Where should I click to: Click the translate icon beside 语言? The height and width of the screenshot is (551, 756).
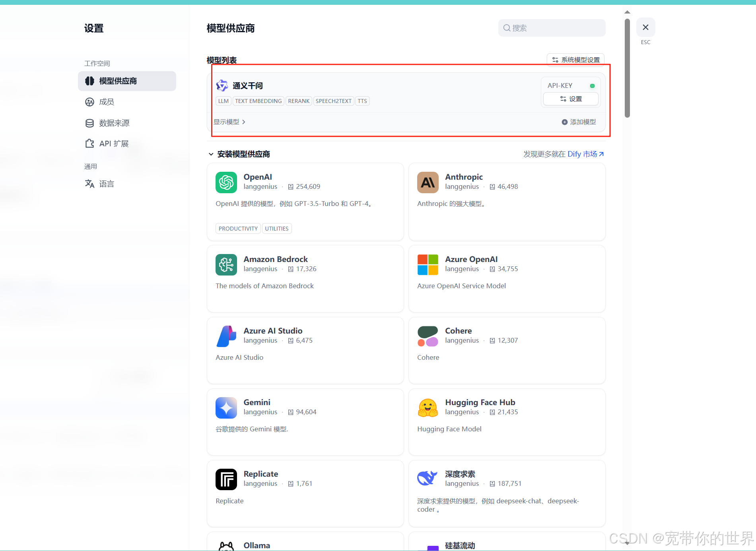coord(89,184)
